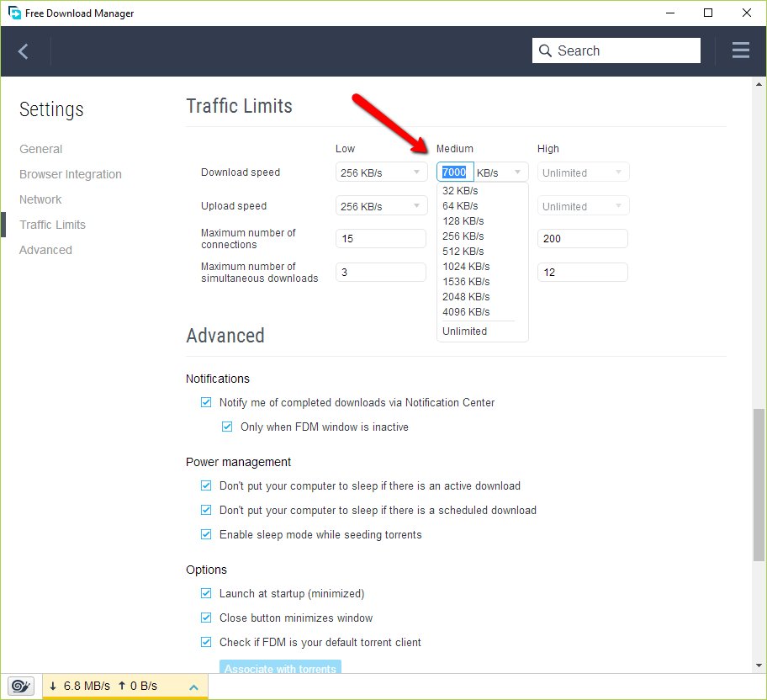
Task: Uncheck sleep prevention for active download
Action: pos(206,485)
